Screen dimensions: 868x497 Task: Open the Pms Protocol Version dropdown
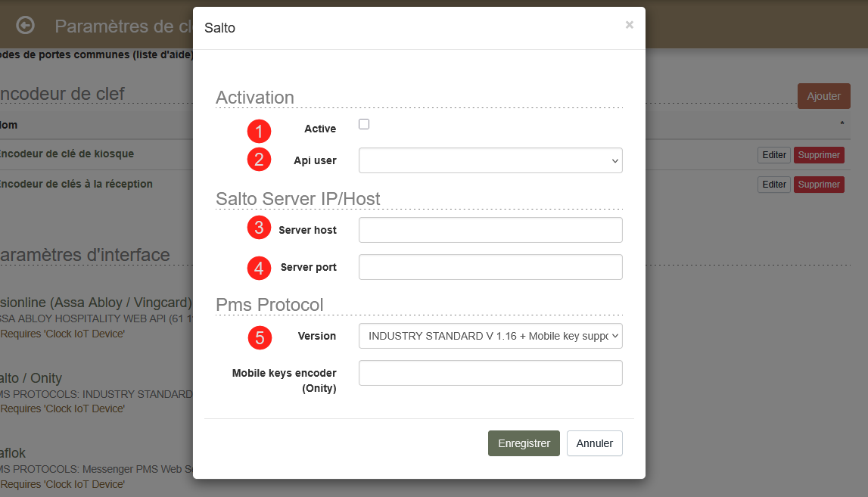(x=490, y=336)
